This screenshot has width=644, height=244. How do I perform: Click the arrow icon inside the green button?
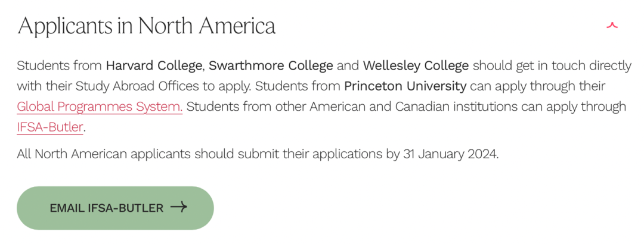[x=179, y=208]
